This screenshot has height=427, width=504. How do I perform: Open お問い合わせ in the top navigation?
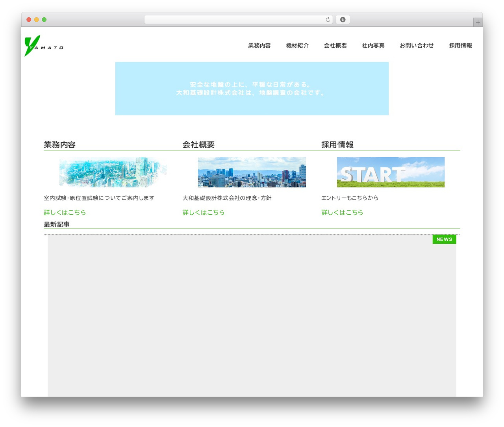[417, 46]
